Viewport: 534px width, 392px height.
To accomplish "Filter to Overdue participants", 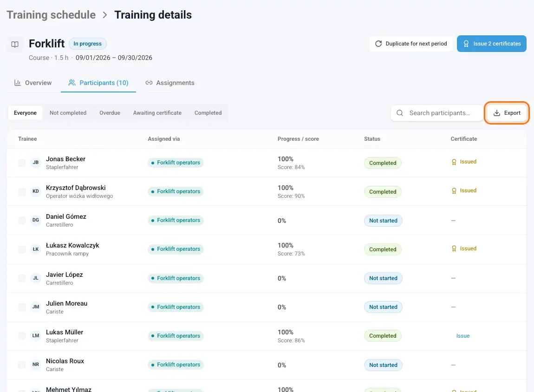I will coord(110,113).
